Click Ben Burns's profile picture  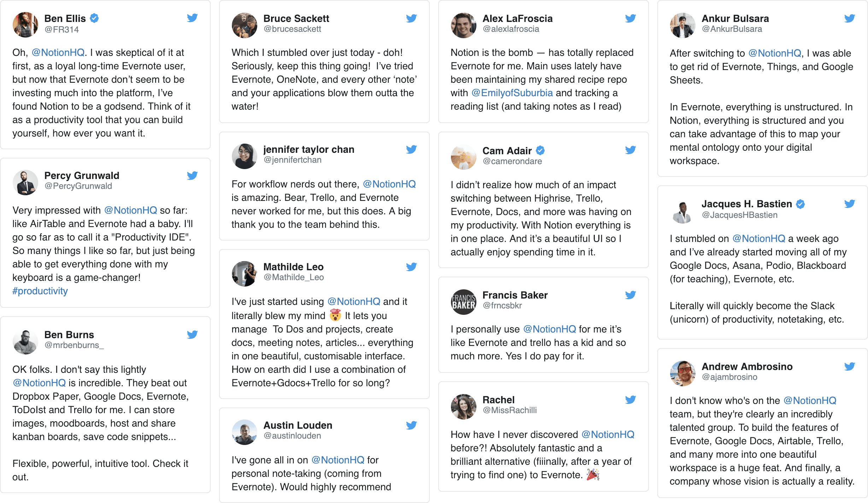25,341
